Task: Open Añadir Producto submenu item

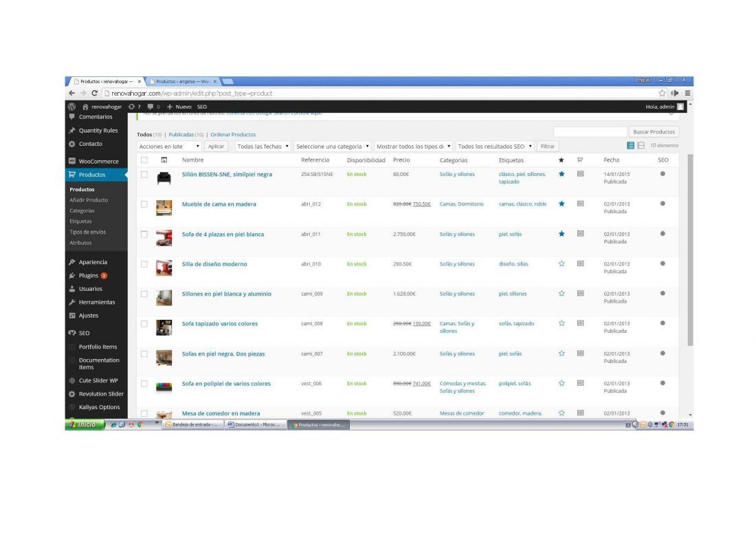Action: click(89, 199)
